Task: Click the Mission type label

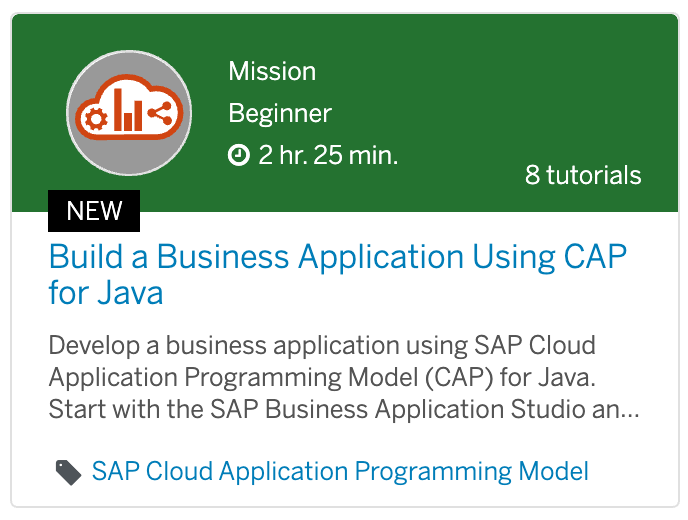Action: 272,71
